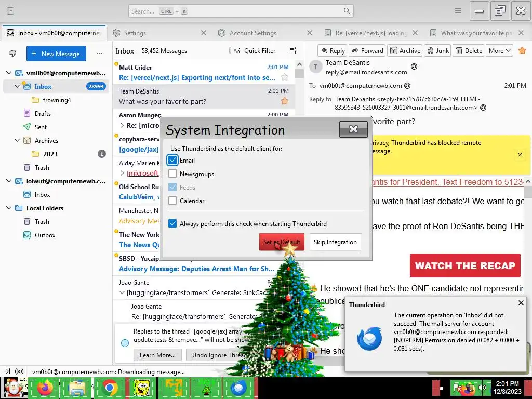
Task: Click WATCH THE RECAP button
Action: pyautogui.click(x=465, y=265)
